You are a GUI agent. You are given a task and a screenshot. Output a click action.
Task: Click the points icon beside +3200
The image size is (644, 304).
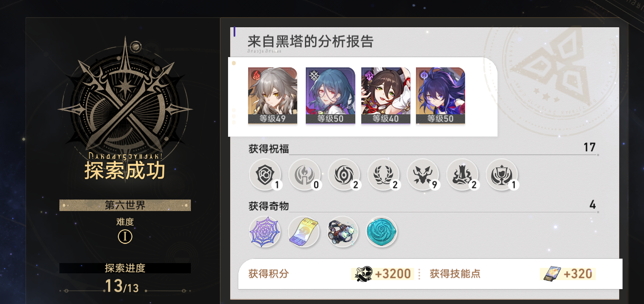tap(363, 274)
